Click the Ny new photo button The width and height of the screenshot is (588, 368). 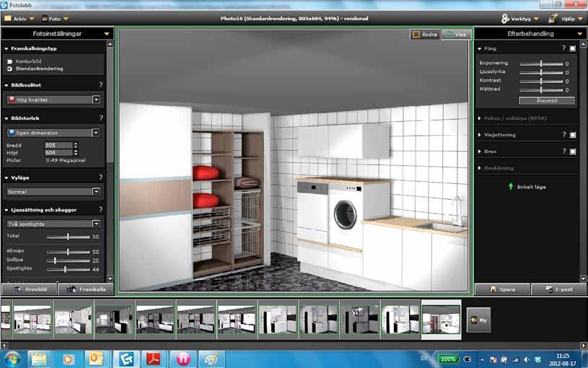478,320
